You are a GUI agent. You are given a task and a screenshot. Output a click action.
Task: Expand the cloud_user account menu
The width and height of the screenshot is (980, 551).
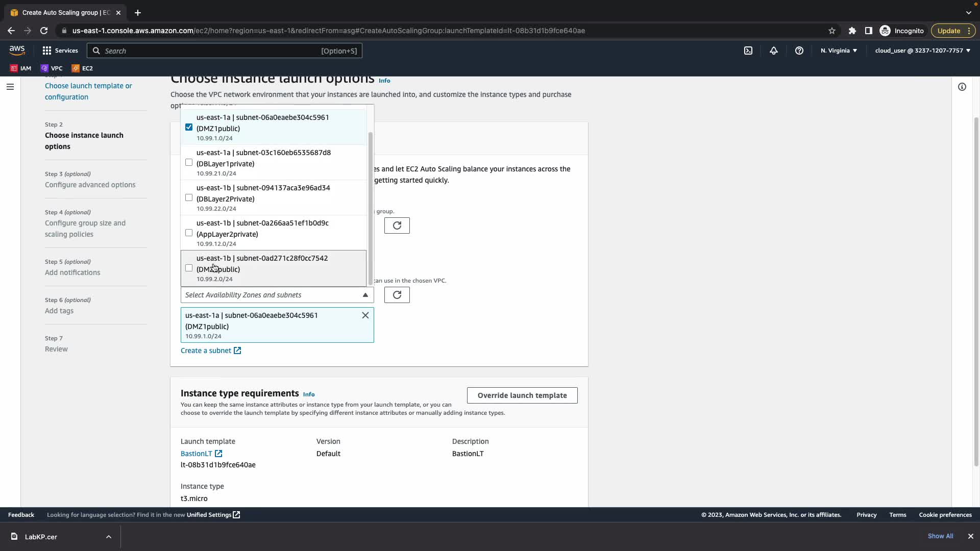[x=922, y=51]
